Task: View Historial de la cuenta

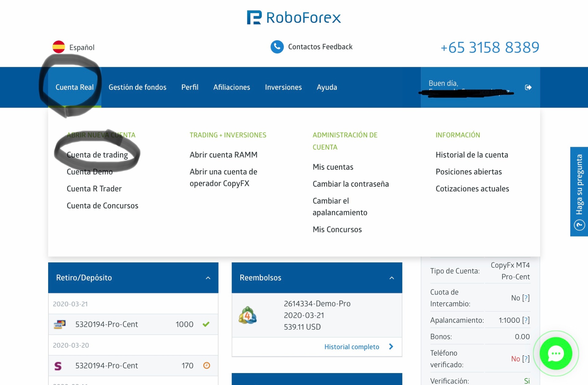Action: (472, 155)
